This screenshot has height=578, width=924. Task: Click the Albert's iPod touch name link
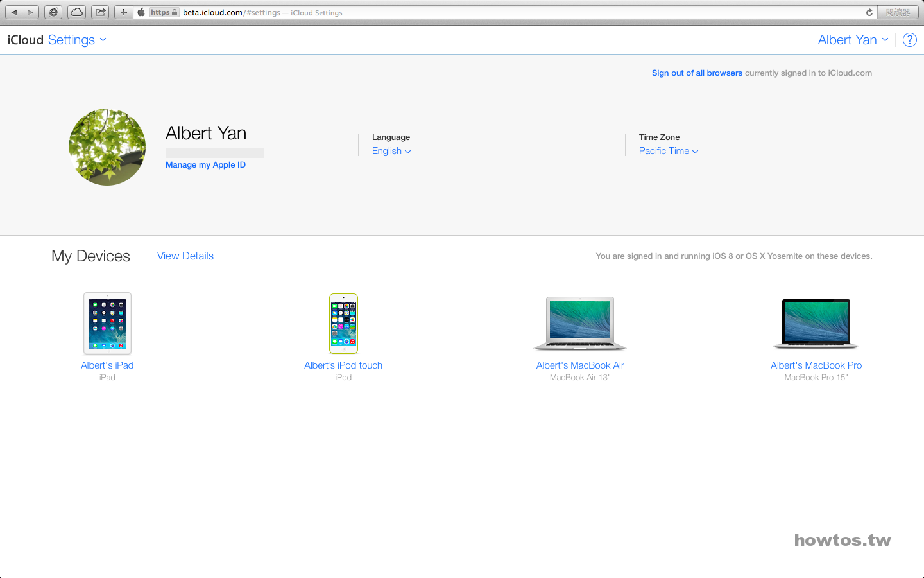[343, 365]
